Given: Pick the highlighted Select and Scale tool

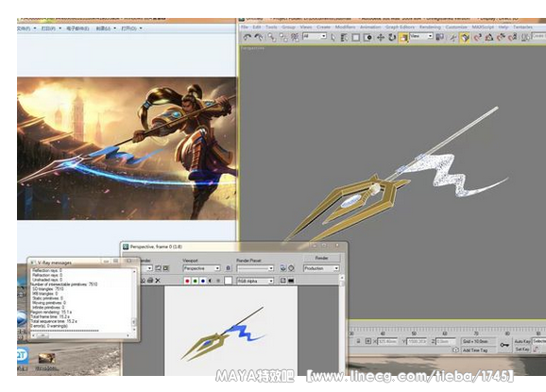Looking at the screenshot, I should [403, 37].
